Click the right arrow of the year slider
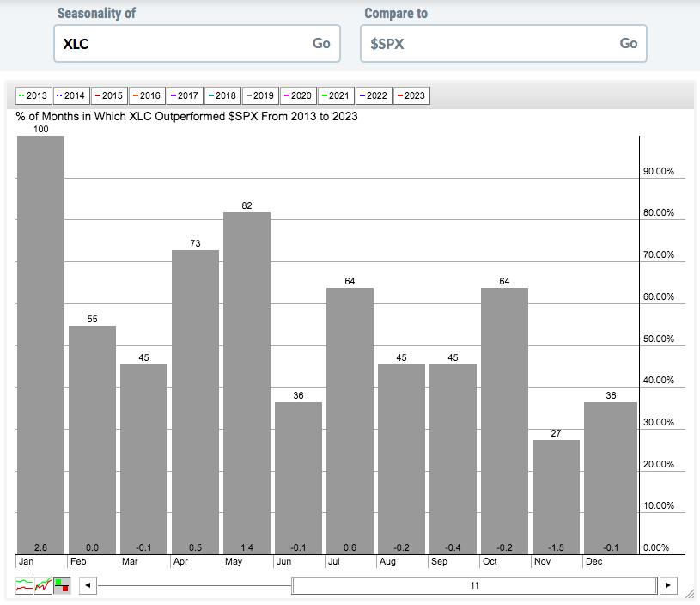The image size is (700, 605). (668, 585)
